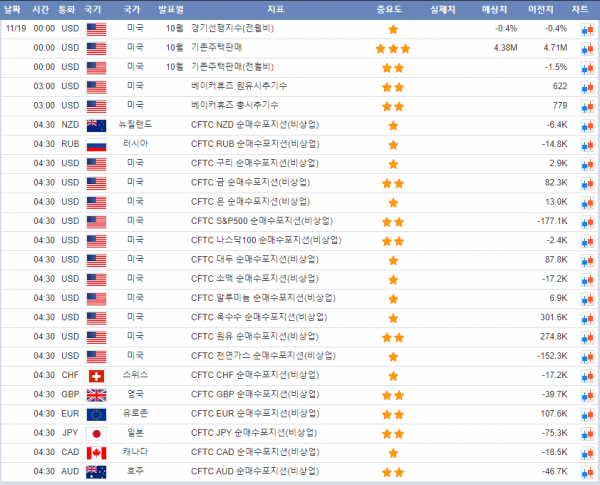This screenshot has width=600, height=485.
Task: Click the Russian flag in the RUB row
Action: tap(96, 144)
